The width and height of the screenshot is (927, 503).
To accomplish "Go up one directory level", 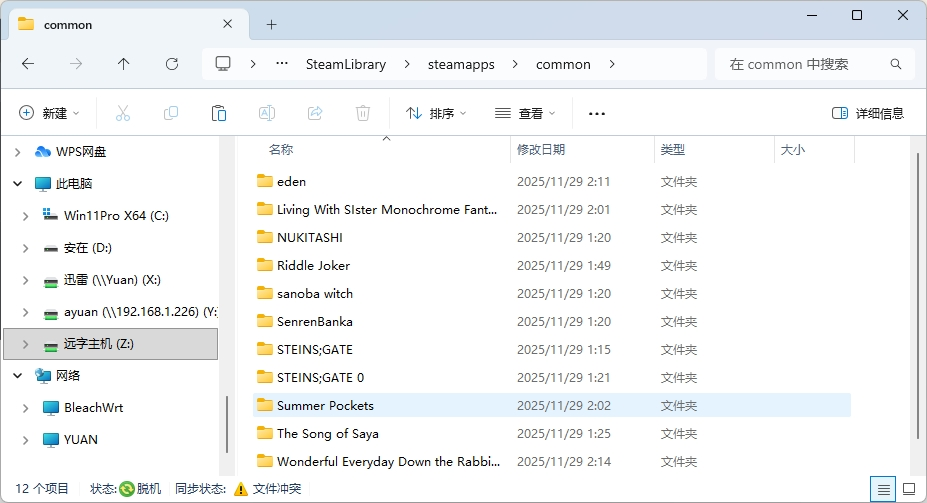I will (x=124, y=64).
